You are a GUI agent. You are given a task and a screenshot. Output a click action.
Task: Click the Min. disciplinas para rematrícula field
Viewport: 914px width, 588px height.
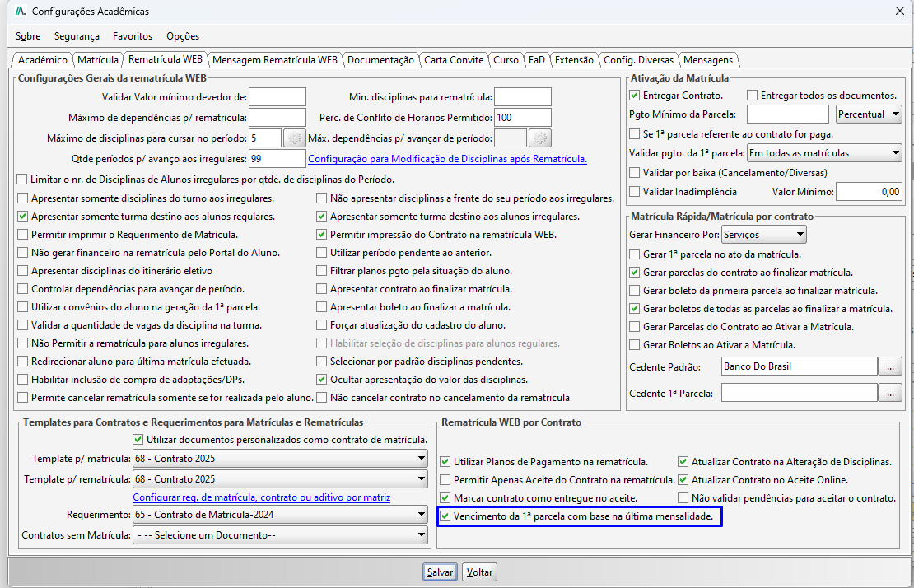(522, 96)
